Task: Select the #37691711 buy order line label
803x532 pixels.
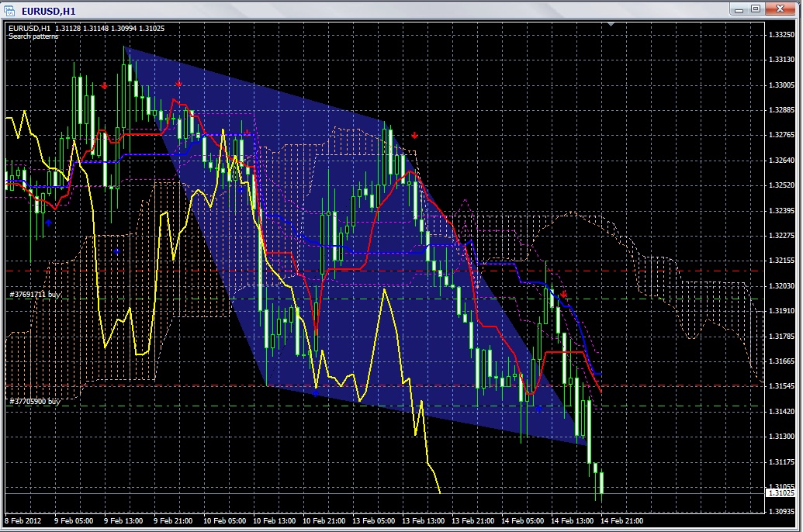Action: click(x=34, y=295)
